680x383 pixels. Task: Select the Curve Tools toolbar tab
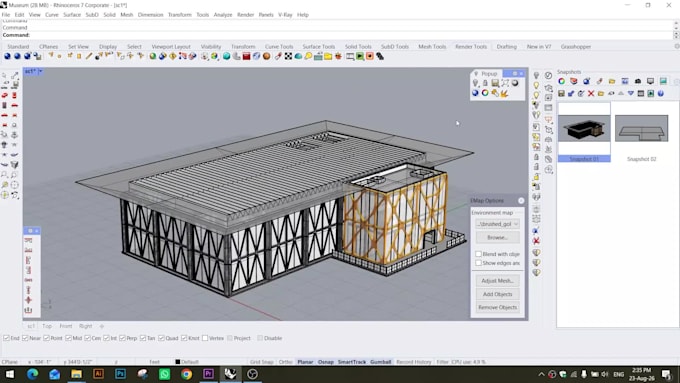(x=279, y=46)
